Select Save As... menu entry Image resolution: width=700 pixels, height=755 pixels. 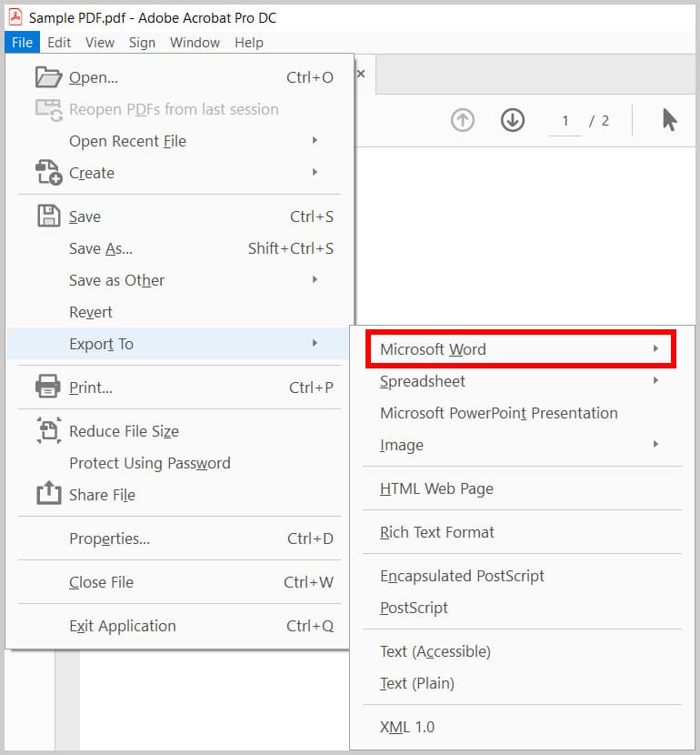pyautogui.click(x=178, y=248)
